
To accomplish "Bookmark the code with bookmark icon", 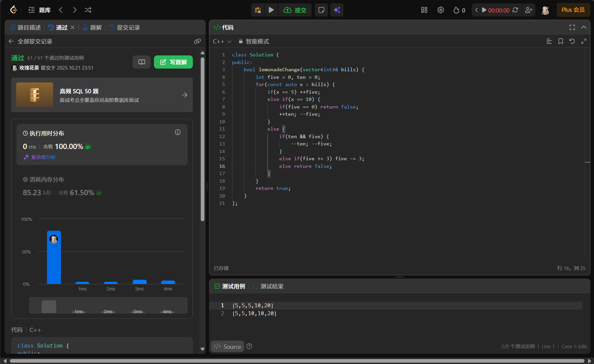I will (x=561, y=41).
